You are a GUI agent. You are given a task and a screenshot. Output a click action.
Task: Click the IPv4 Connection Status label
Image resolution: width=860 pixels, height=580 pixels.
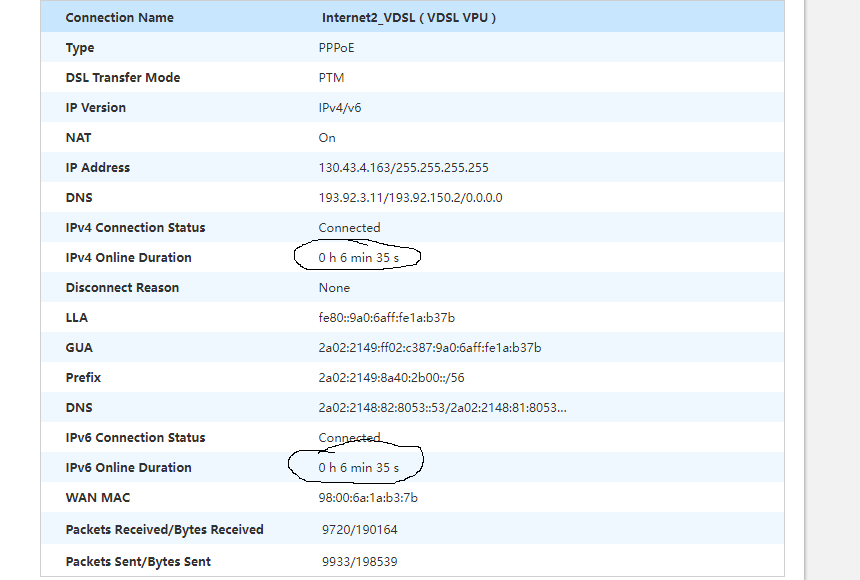click(135, 228)
